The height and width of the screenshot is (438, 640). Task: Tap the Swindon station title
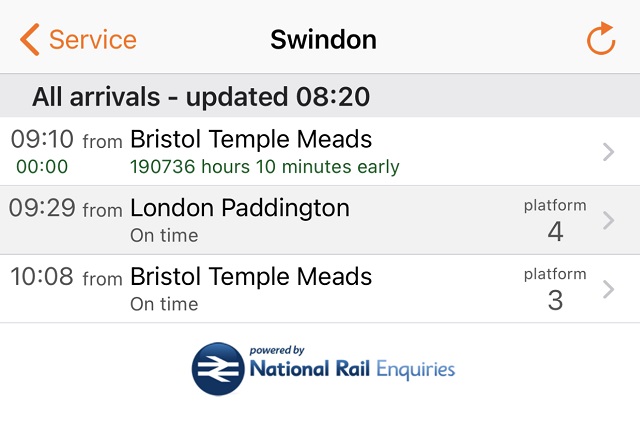point(323,40)
